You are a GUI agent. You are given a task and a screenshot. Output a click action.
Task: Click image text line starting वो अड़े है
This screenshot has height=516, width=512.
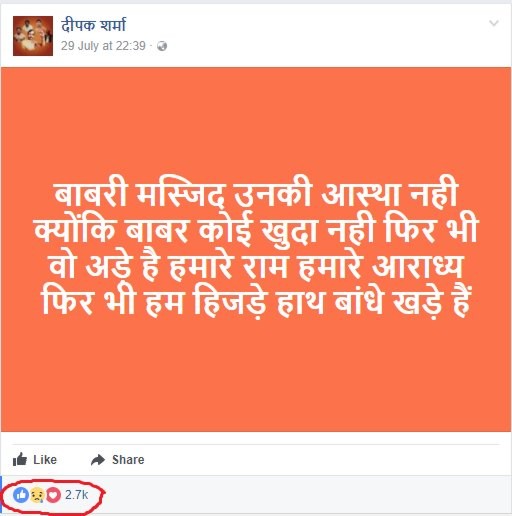pyautogui.click(x=256, y=267)
